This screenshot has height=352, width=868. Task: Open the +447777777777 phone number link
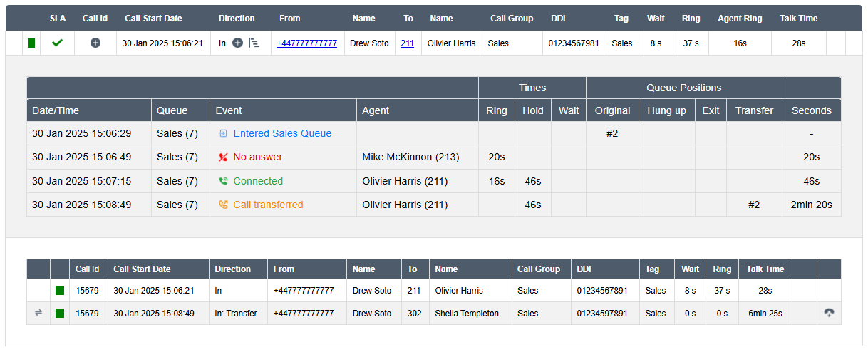(x=306, y=43)
